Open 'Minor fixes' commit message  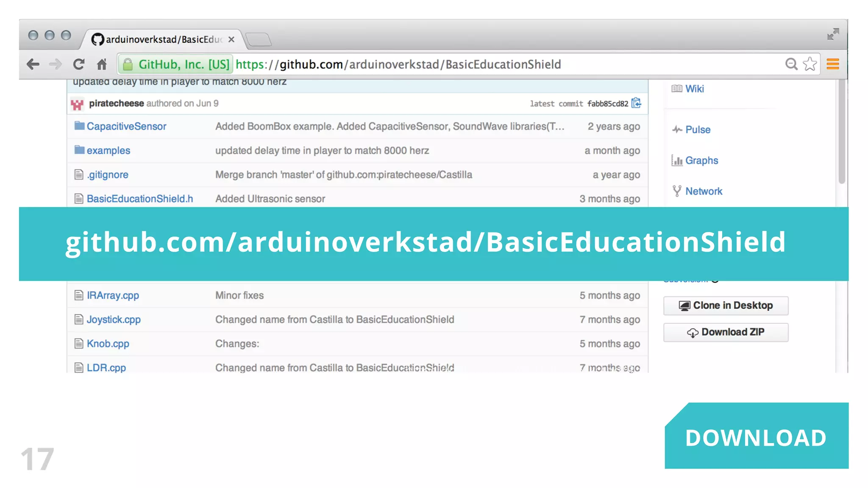(239, 295)
